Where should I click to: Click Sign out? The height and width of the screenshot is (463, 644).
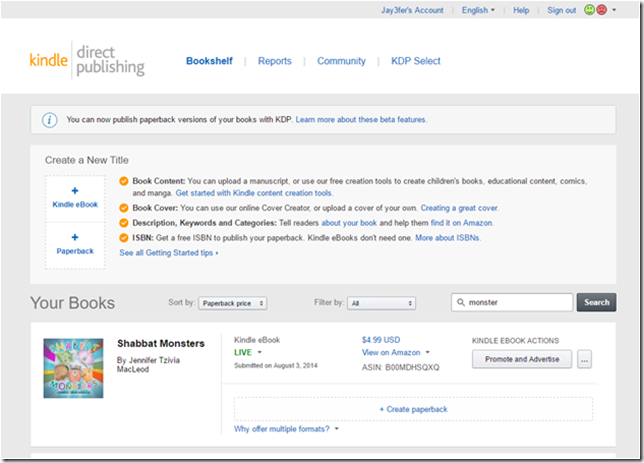(x=561, y=10)
